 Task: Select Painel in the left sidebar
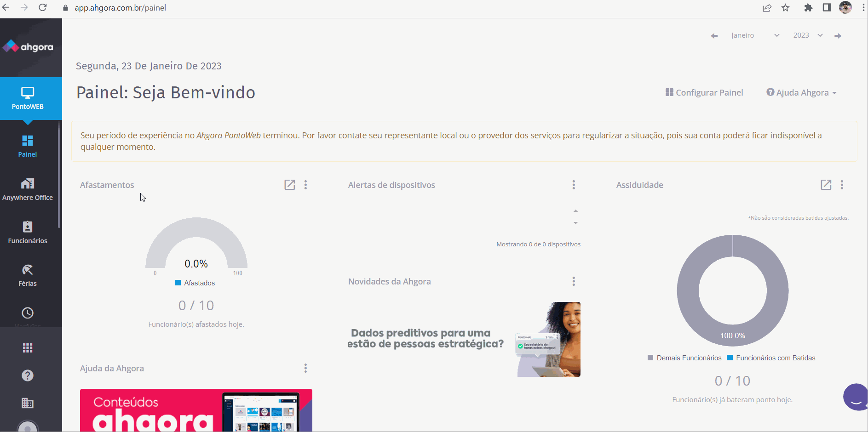[x=27, y=145]
